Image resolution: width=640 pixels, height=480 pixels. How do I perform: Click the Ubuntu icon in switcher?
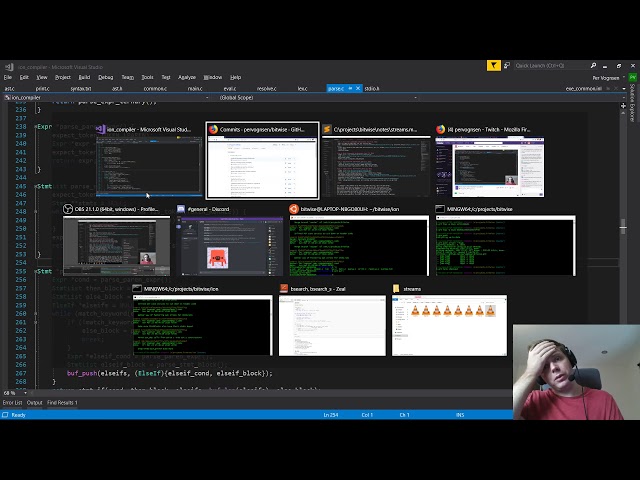tap(294, 209)
